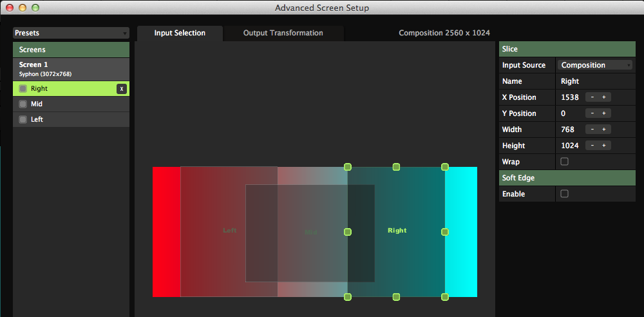The image size is (644, 317).
Task: Switch to Output Transformation tab
Action: (283, 33)
